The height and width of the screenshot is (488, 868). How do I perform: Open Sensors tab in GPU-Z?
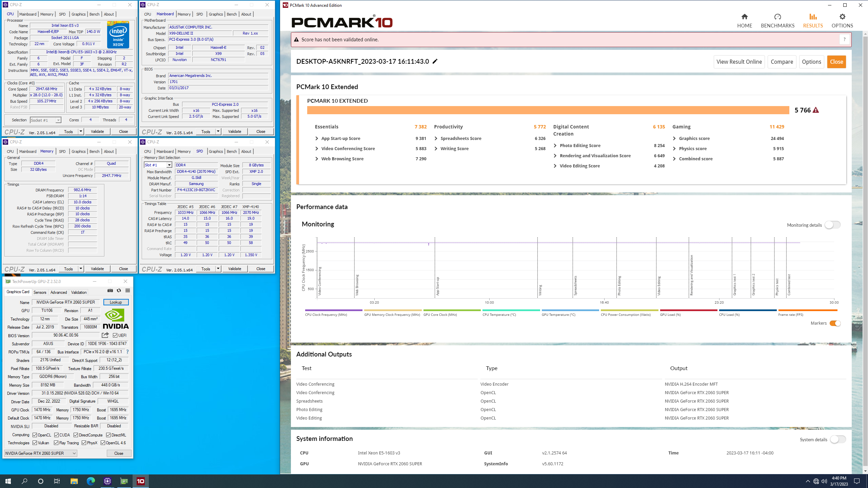tap(40, 292)
